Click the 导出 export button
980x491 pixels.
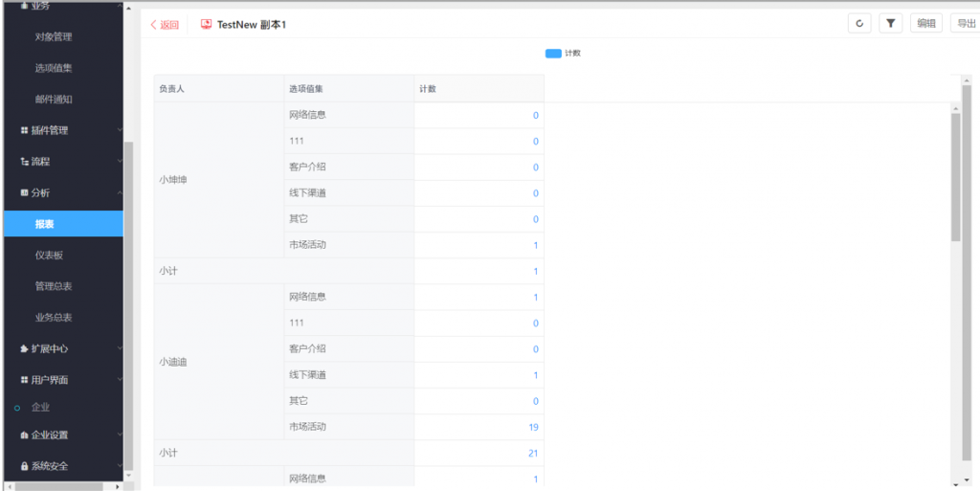coord(964,24)
